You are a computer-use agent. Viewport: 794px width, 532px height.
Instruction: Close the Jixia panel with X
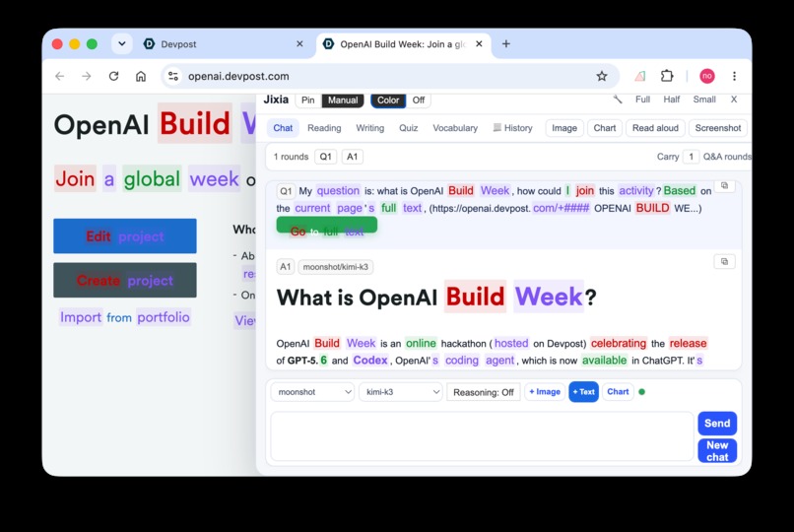(734, 100)
